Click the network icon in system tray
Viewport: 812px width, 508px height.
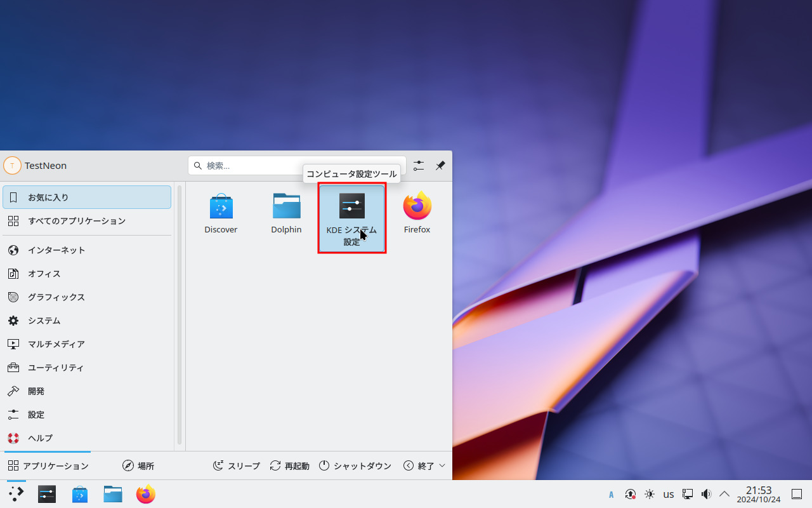[x=688, y=494]
